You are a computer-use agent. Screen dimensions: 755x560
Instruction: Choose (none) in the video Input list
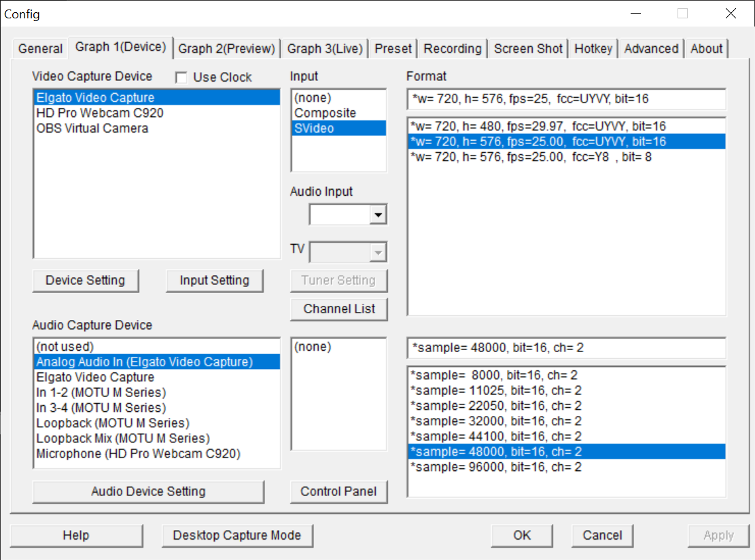(x=339, y=98)
